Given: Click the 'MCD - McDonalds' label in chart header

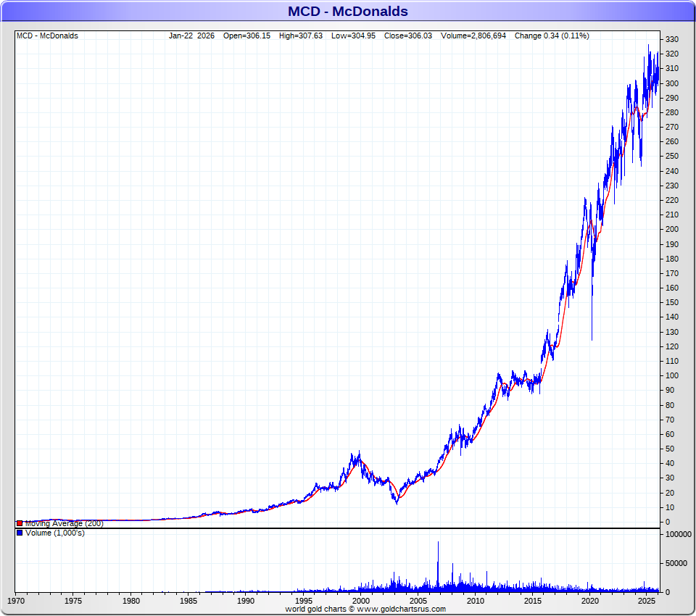Looking at the screenshot, I should point(48,36).
